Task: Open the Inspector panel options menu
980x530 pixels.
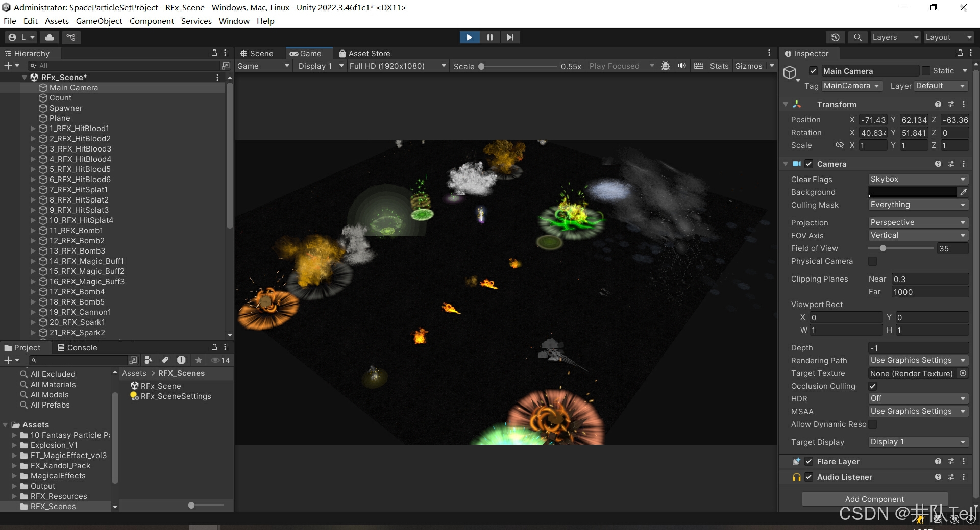Action: tap(971, 53)
